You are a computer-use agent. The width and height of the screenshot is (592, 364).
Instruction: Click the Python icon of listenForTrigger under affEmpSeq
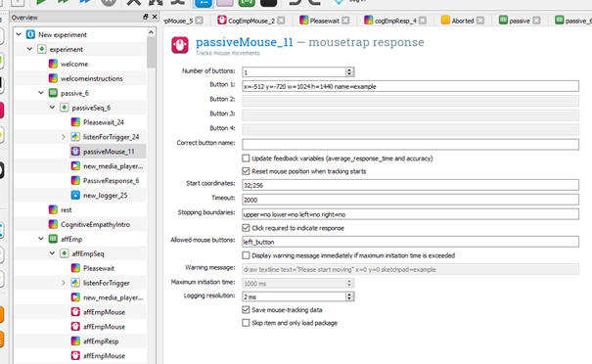(x=75, y=283)
